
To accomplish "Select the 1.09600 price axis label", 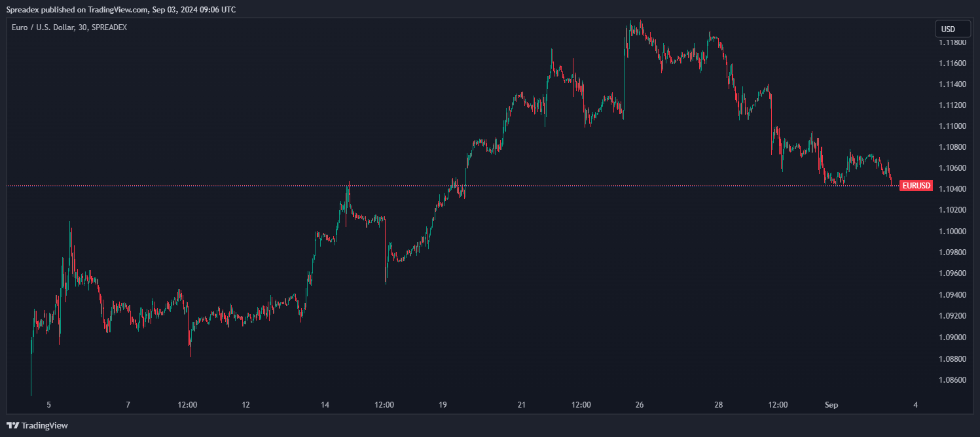I will click(953, 273).
